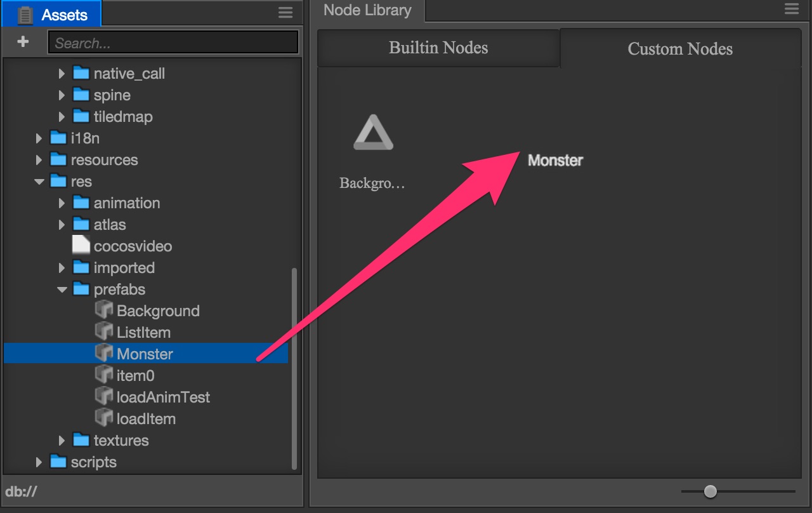Switch to the Builtin Nodes tab
The width and height of the screenshot is (812, 513).
pos(438,48)
